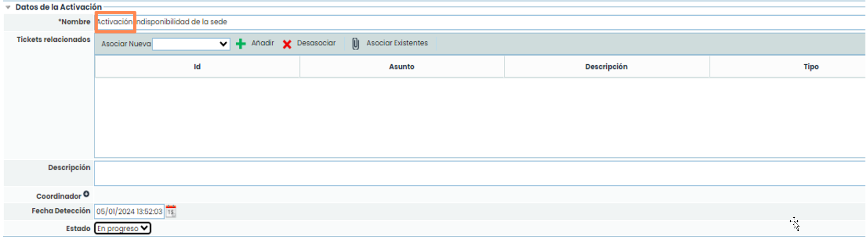Screen dimensions: 868x237
Task: Click the Descripción column header in table
Action: [x=606, y=67]
